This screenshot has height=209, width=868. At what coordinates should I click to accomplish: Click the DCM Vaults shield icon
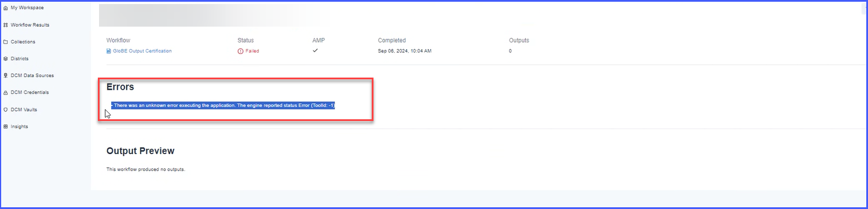click(x=5, y=109)
